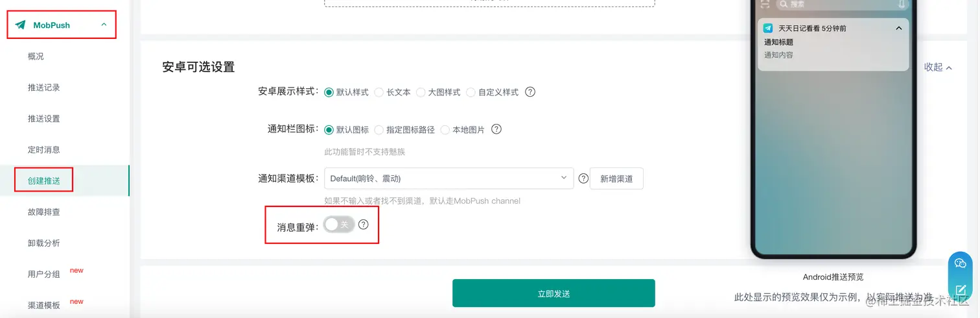
Task: Click the 立即发送 button
Action: (x=554, y=293)
